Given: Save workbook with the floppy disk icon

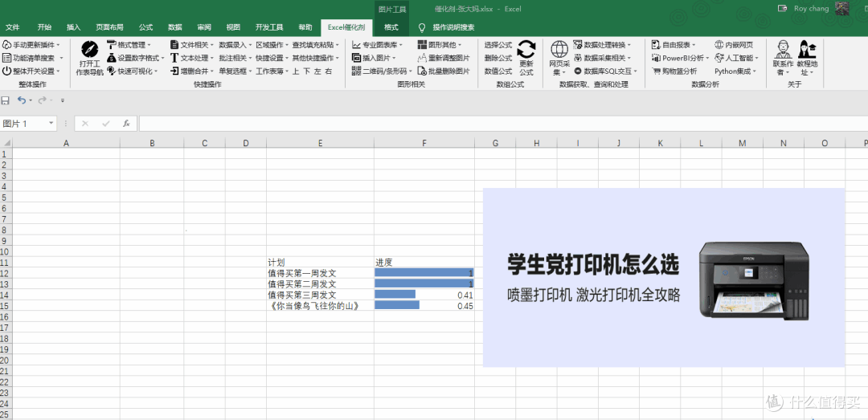Looking at the screenshot, I should [6, 100].
